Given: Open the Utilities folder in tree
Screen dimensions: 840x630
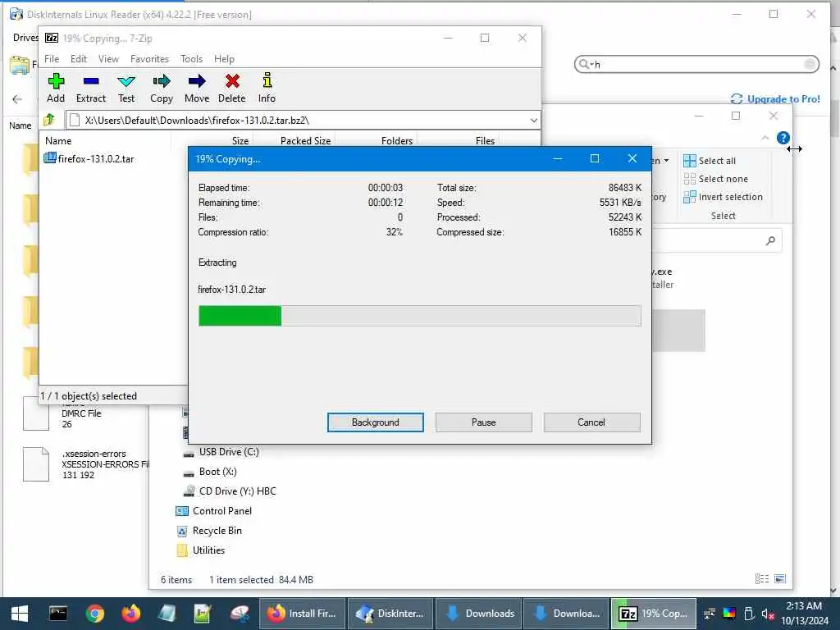Looking at the screenshot, I should pyautogui.click(x=201, y=550).
